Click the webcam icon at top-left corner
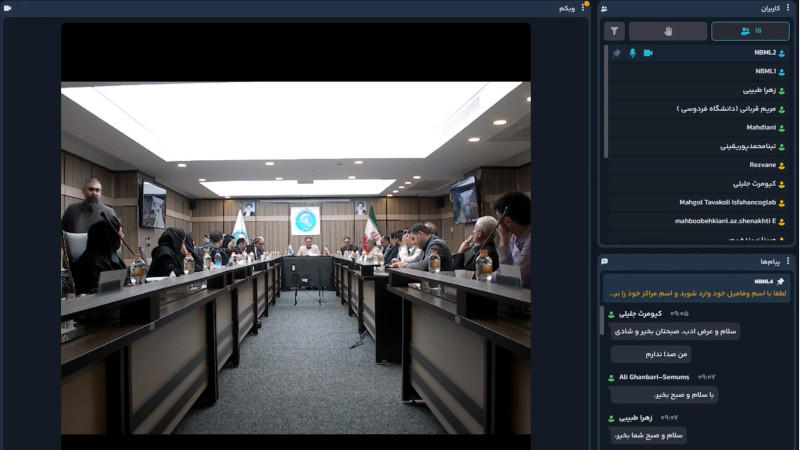Image resolution: width=800 pixels, height=450 pixels. tap(8, 8)
